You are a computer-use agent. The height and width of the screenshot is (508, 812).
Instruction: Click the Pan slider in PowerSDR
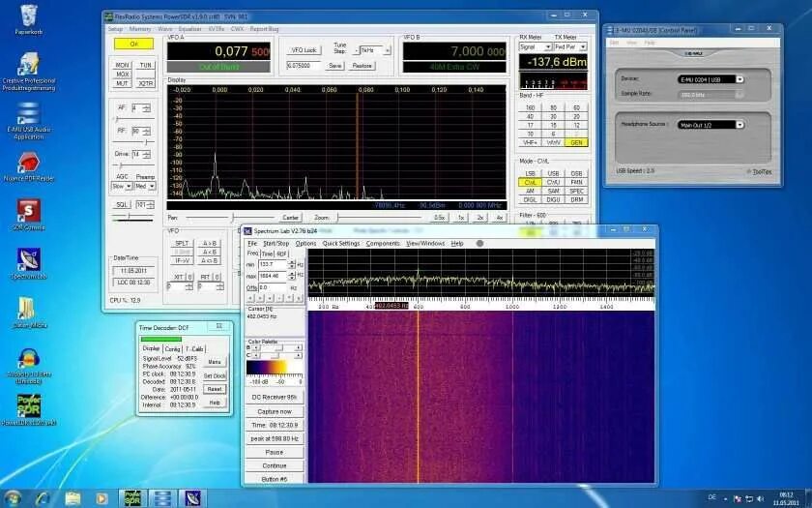229,218
